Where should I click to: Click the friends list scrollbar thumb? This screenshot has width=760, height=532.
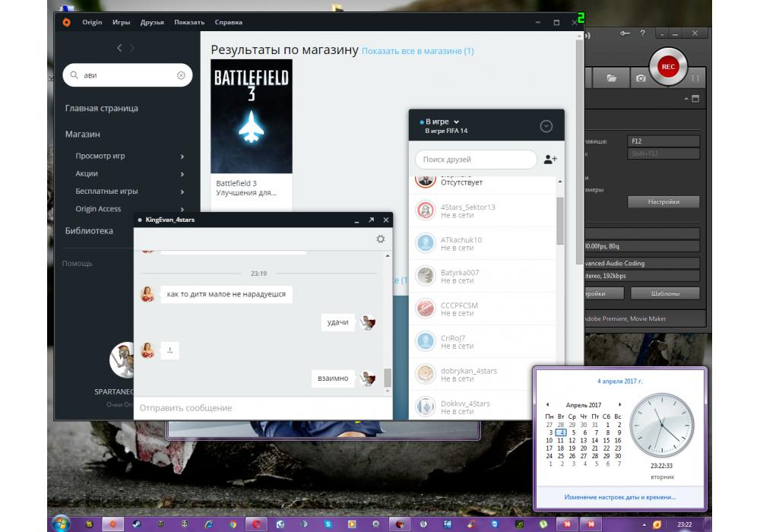click(560, 221)
